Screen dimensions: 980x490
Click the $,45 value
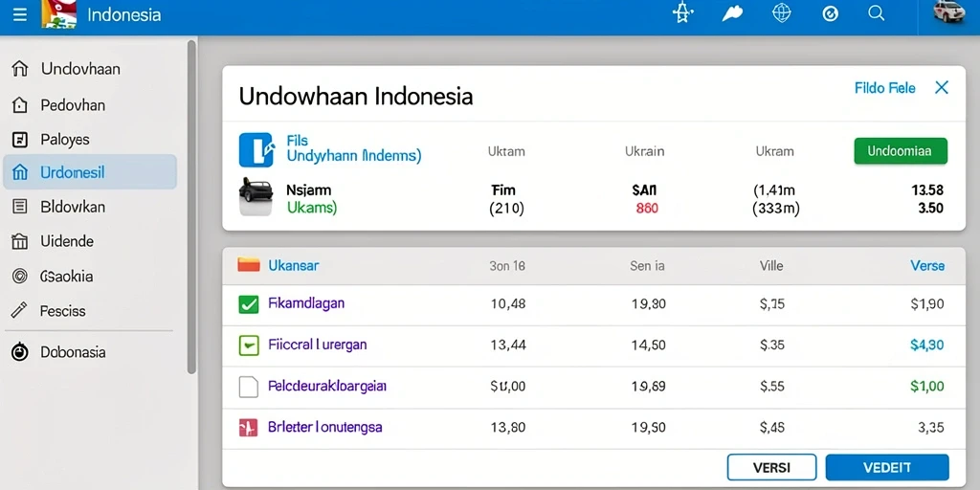tap(772, 428)
